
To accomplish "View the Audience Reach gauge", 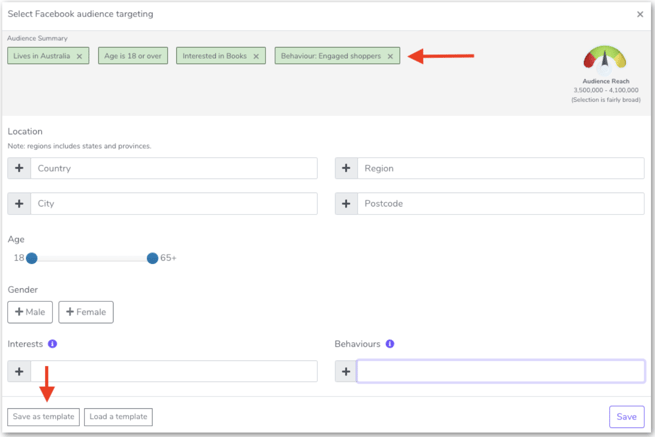I will (605, 59).
